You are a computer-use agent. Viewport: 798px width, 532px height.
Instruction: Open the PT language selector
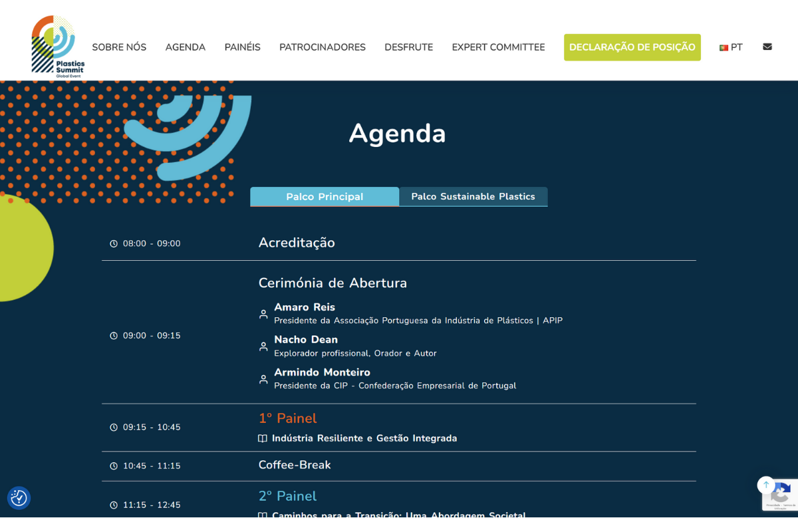[x=731, y=47]
